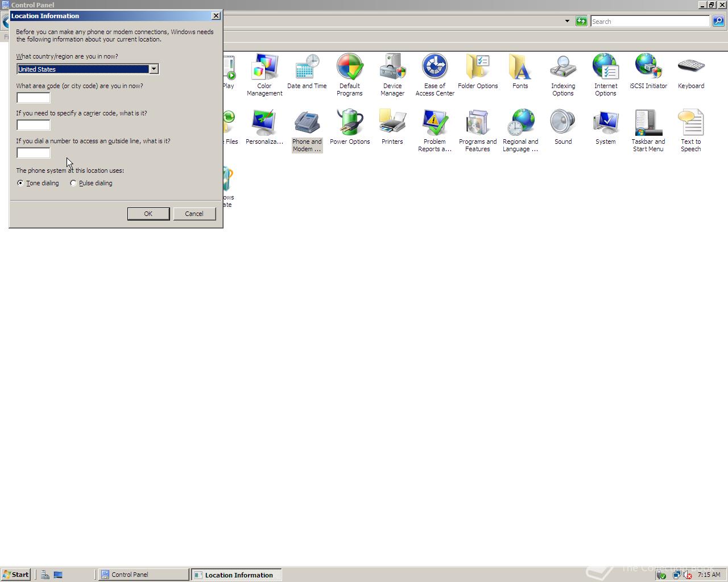Open the Printers icon
728x582 pixels.
click(x=392, y=127)
